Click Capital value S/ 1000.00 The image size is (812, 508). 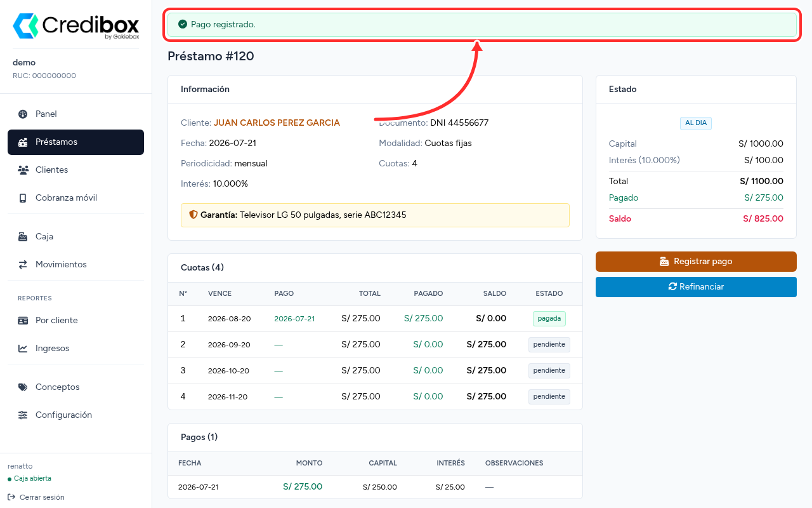coord(761,144)
